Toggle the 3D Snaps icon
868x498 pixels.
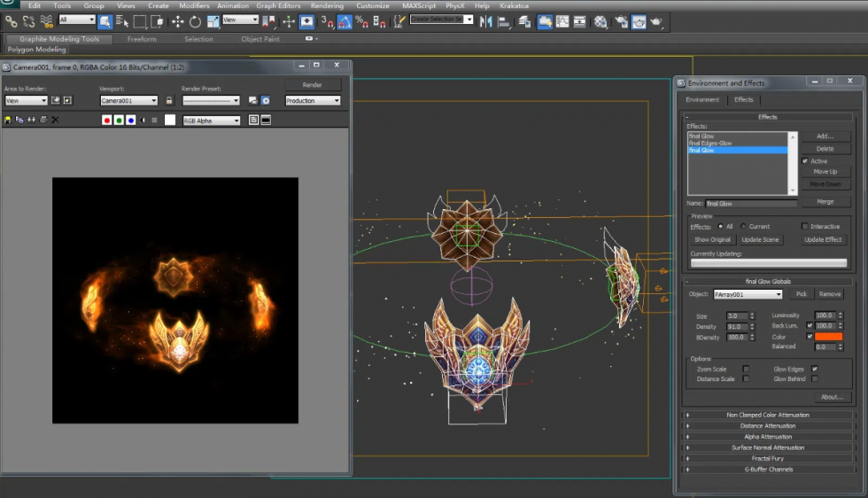(x=327, y=21)
